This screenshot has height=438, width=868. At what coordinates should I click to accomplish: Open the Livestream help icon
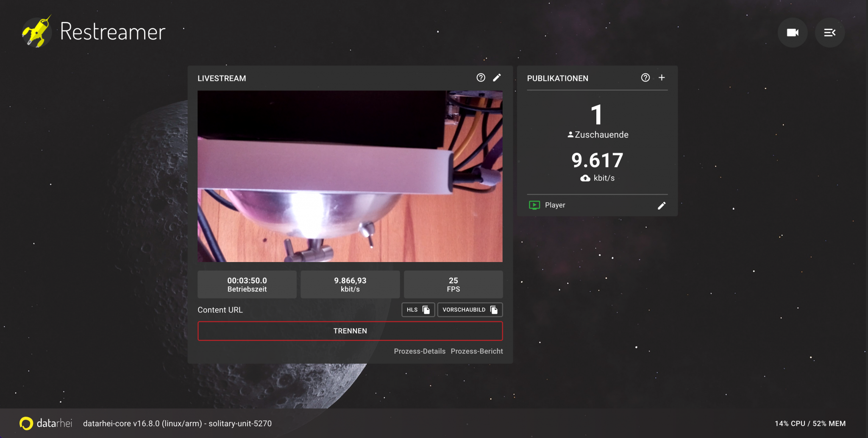pyautogui.click(x=481, y=78)
